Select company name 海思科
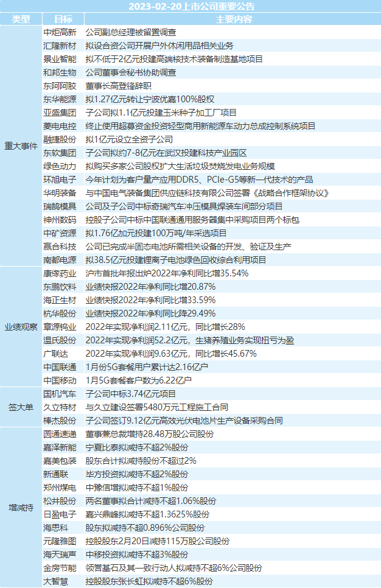The height and width of the screenshot is (588, 381). [x=55, y=528]
